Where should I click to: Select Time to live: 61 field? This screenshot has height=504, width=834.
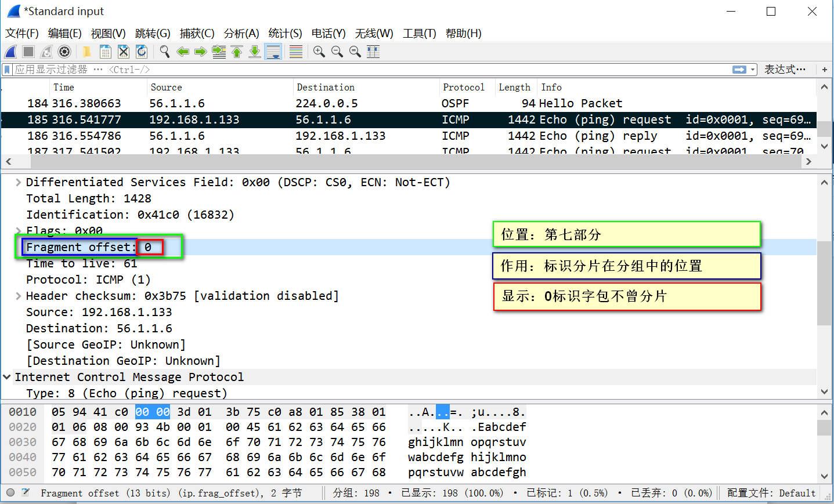point(82,263)
